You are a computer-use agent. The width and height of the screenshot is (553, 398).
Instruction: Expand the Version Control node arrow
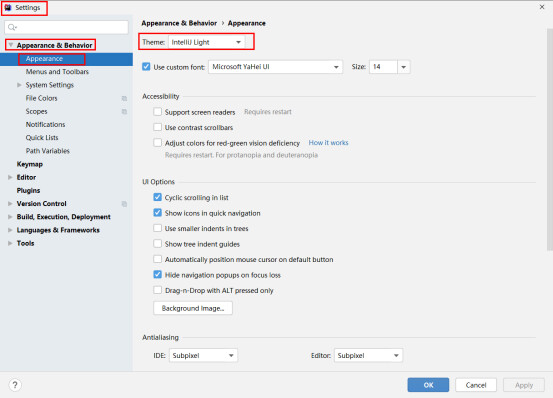[10, 204]
